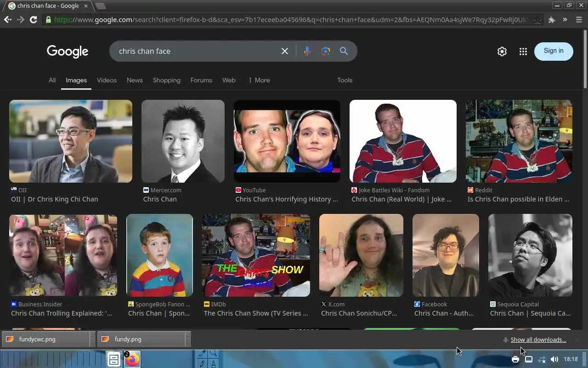The width and height of the screenshot is (588, 368).
Task: Open the Joke Battles Wiki Fandom image
Action: [403, 141]
